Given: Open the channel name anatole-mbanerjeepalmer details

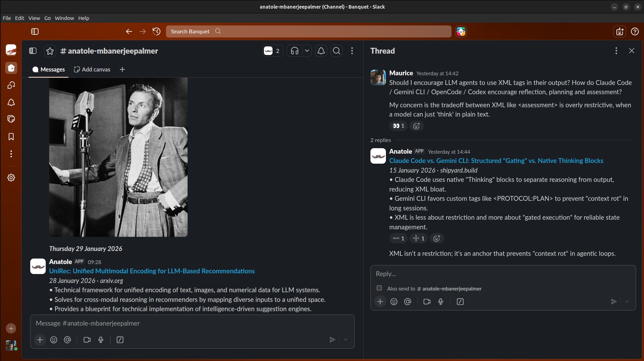Looking at the screenshot, I should [x=109, y=51].
